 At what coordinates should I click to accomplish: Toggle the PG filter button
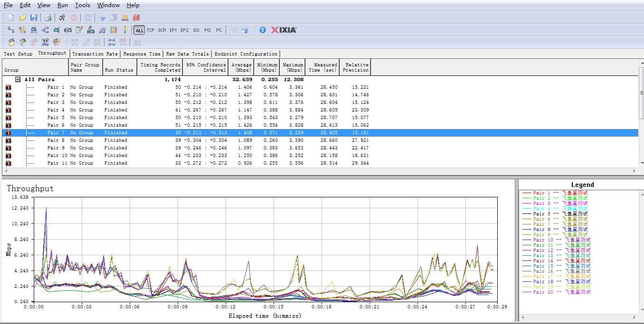[x=208, y=30]
